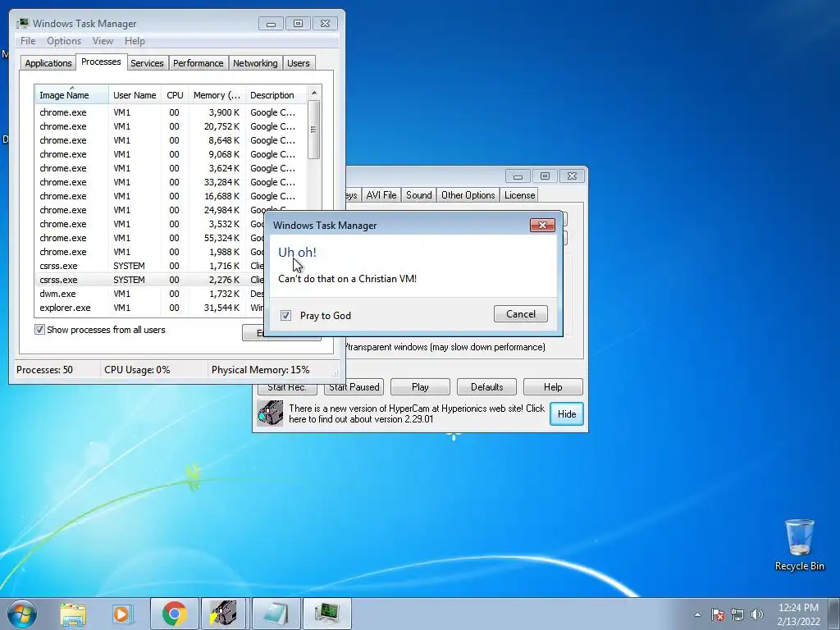The image size is (840, 630).
Task: Switch to the Users tab
Action: [299, 63]
